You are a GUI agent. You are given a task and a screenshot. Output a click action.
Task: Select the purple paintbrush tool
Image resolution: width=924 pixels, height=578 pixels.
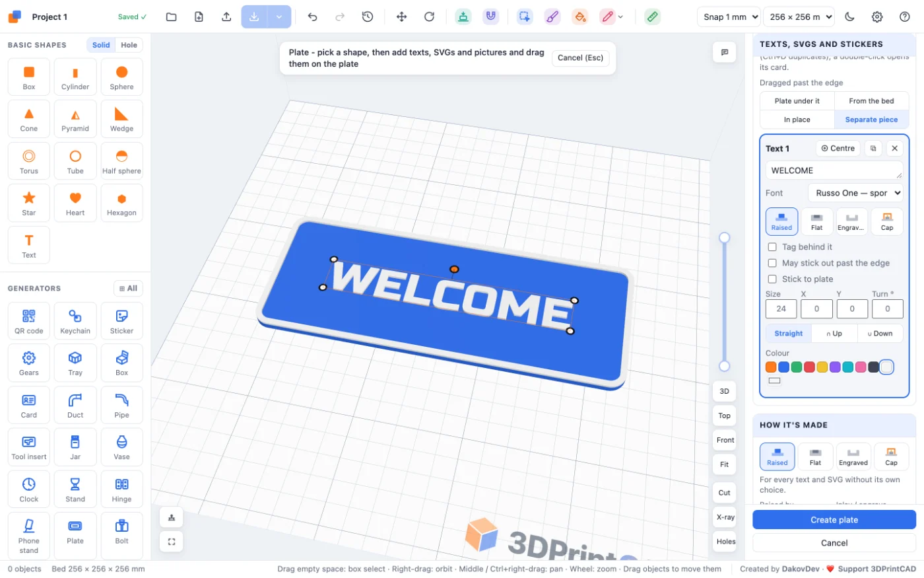point(552,17)
